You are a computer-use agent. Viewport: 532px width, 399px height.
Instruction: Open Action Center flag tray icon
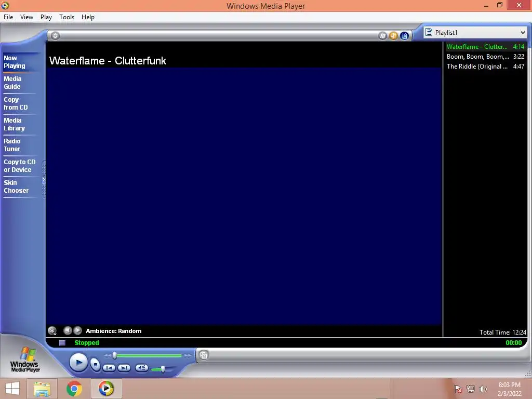tap(458, 389)
